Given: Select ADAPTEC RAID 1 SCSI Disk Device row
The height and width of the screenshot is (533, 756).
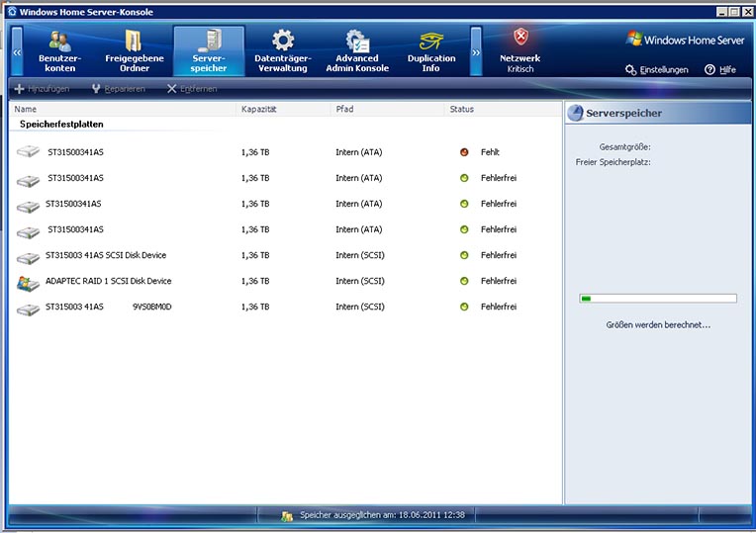Looking at the screenshot, I should click(284, 281).
